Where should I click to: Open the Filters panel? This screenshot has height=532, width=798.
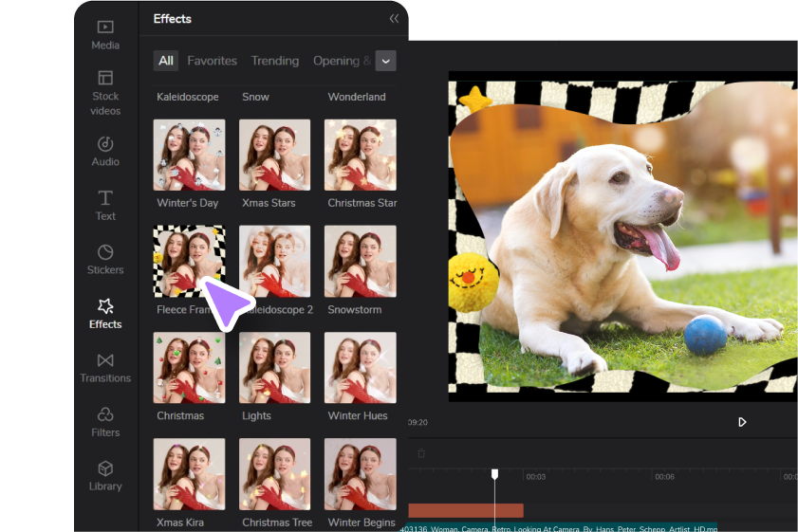105,421
